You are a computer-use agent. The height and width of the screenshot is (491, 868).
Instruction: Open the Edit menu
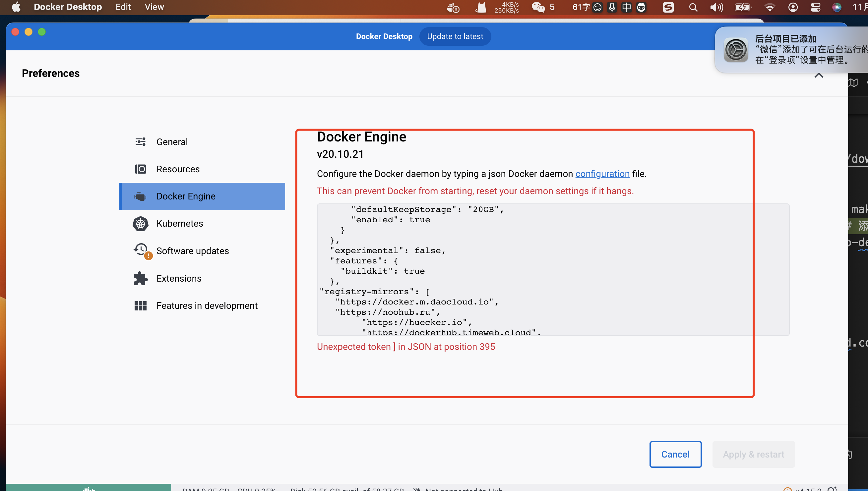click(123, 7)
